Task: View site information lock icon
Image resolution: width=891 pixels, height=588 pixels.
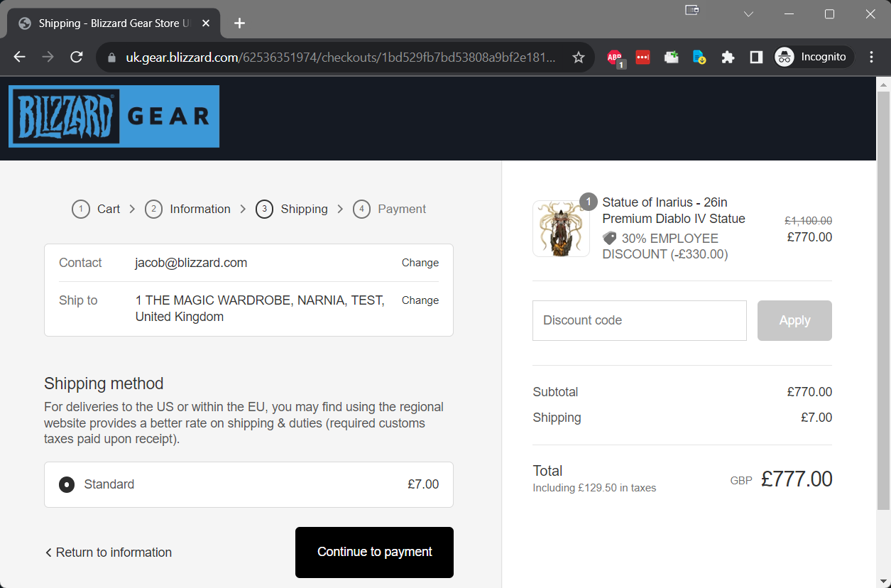Action: coord(111,58)
